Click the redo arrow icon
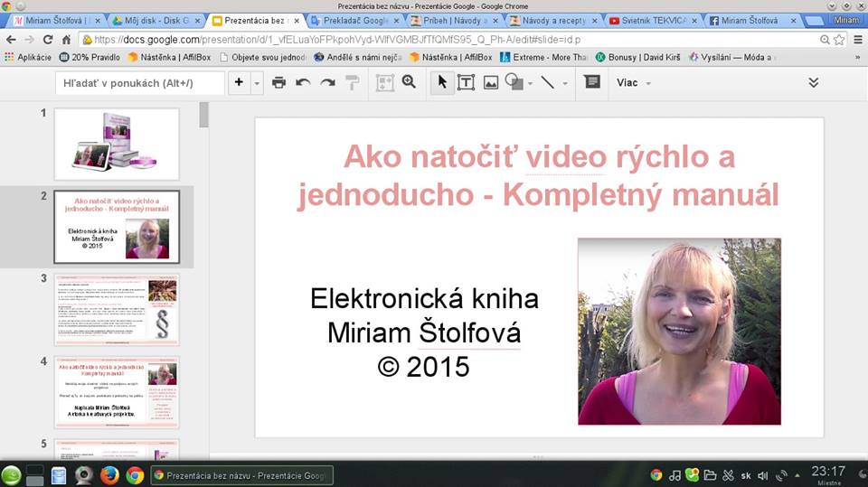 click(327, 82)
